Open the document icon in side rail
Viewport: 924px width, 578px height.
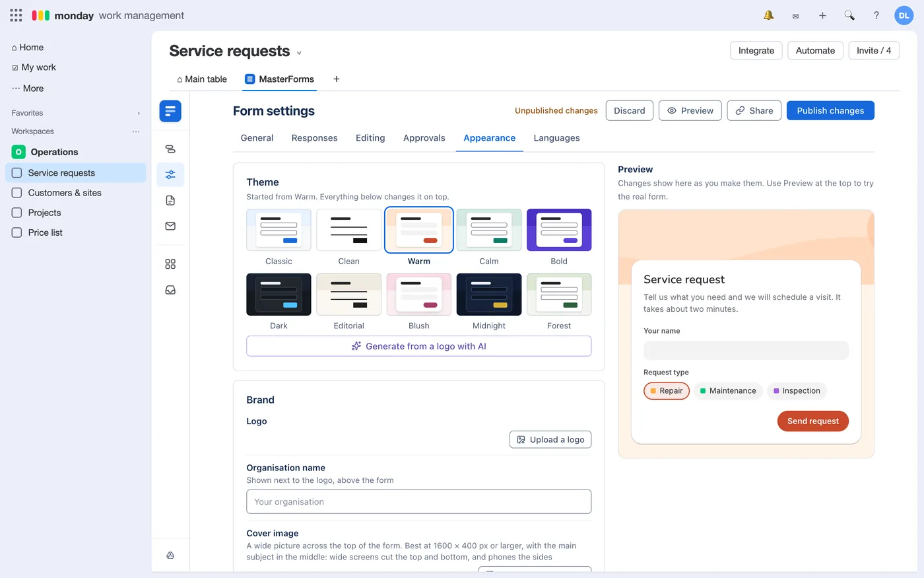tap(170, 201)
